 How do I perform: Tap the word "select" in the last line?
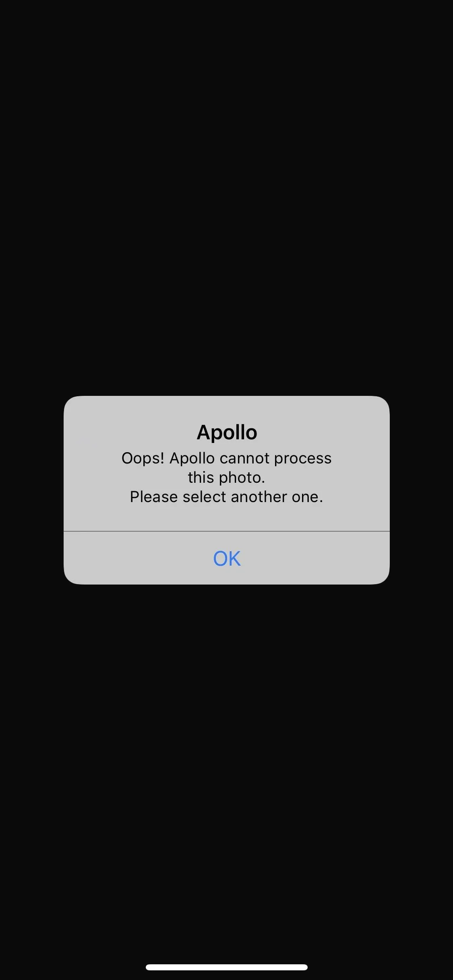coord(205,497)
